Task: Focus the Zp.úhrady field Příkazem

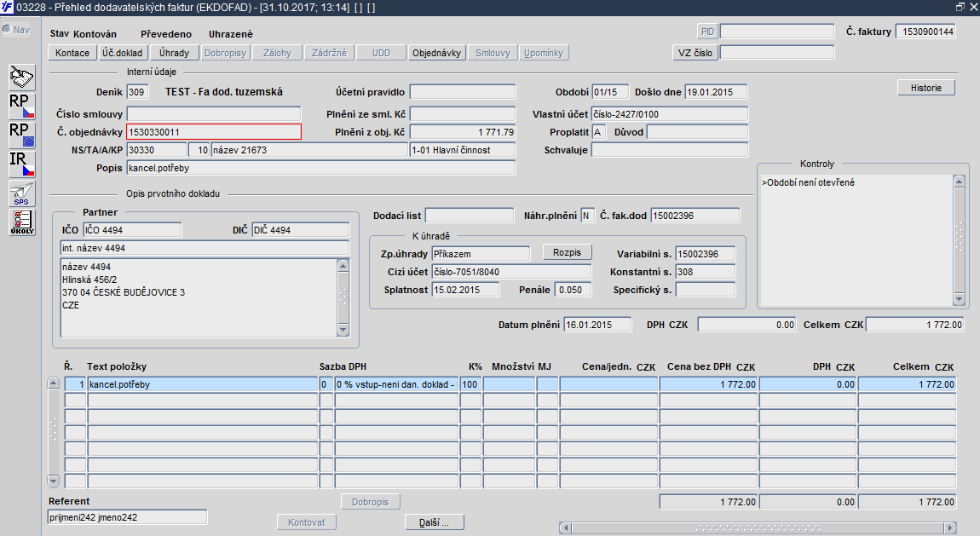Action: (481, 254)
